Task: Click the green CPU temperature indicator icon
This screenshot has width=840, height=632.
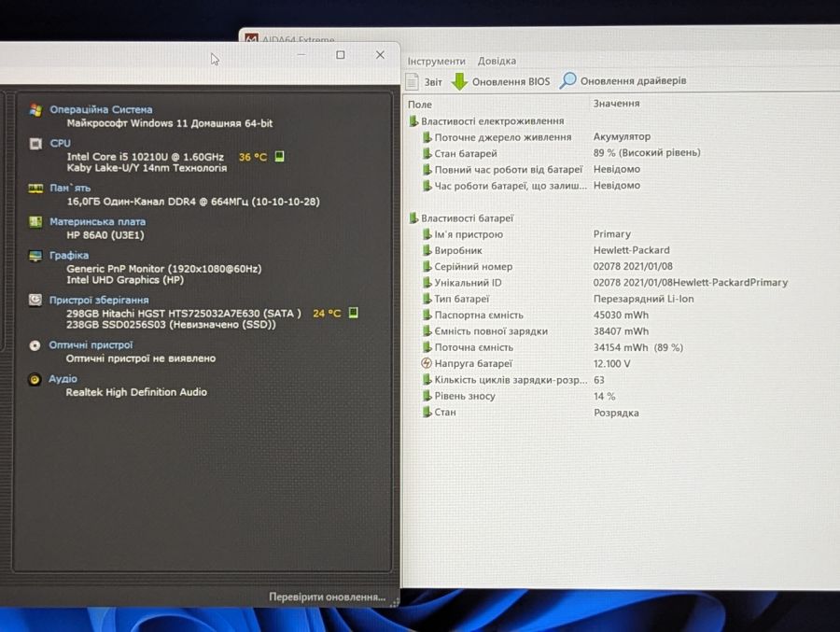Action: click(x=279, y=157)
